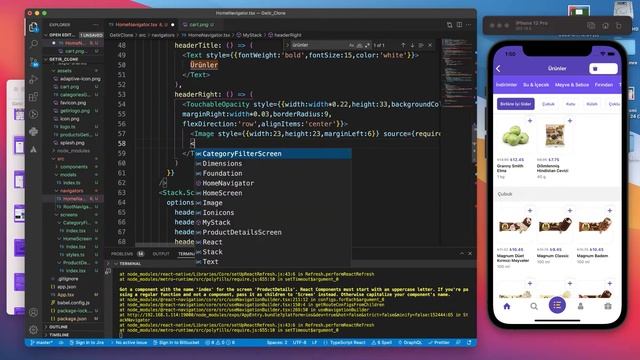Open RootNavigator file in the explorer tree
This screenshot has width=640, height=360.
click(x=76, y=207)
